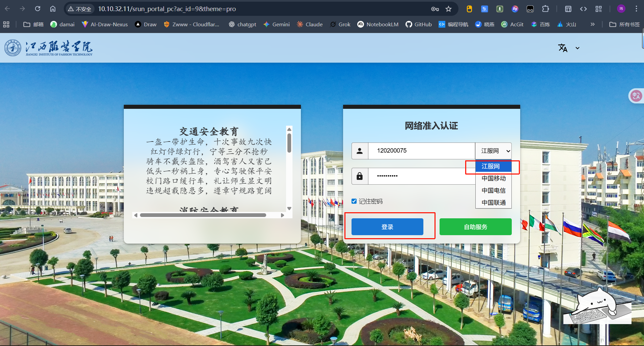Screen dimensions: 644x346
Task: Click the notice panel scroll-up arrow
Action: coord(289,129)
